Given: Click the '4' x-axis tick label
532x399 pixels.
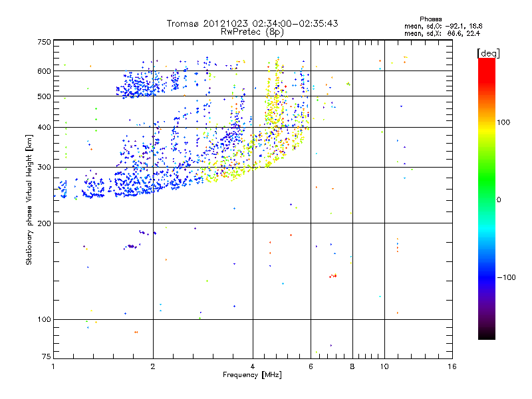Looking at the screenshot, I should click(x=253, y=366).
